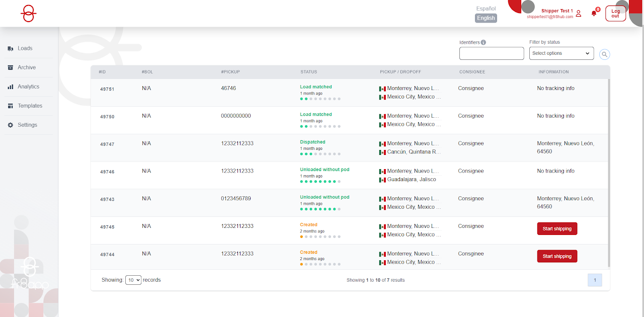The width and height of the screenshot is (644, 317).
Task: Click Cancún, Quintana R... dropoff text
Action: tap(414, 152)
